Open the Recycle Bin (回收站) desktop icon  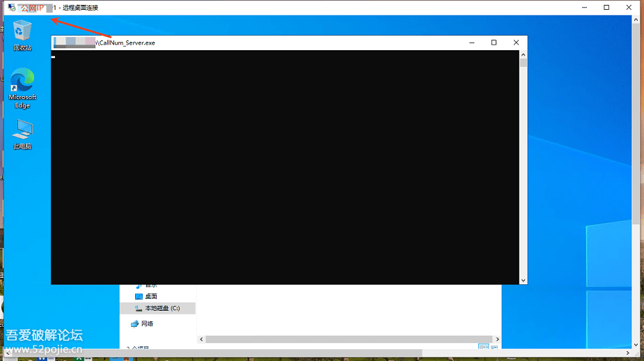click(x=22, y=32)
